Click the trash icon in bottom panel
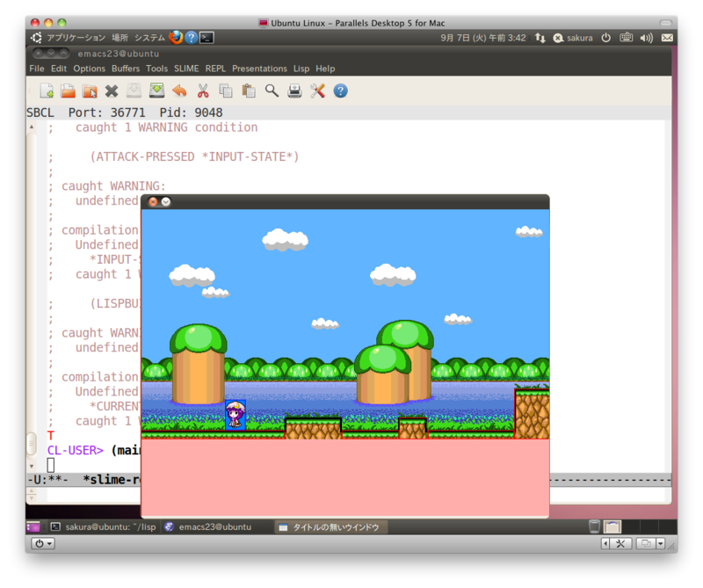The width and height of the screenshot is (703, 588). coord(594,526)
